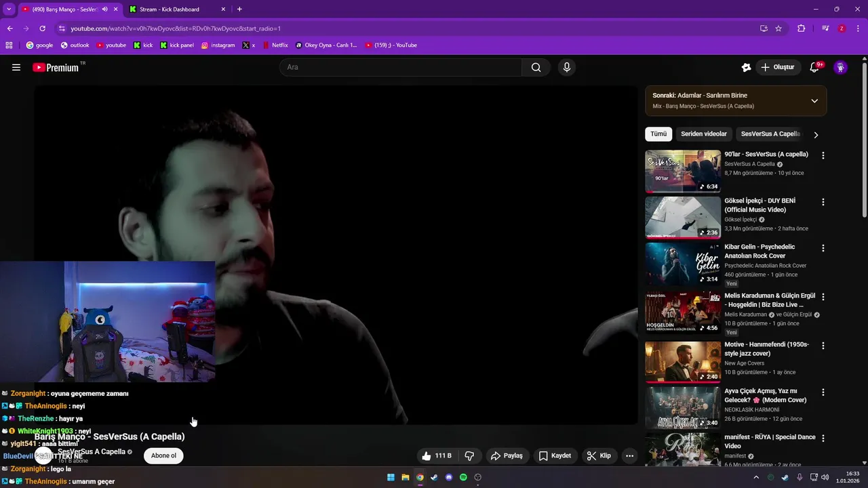The height and width of the screenshot is (488, 868).
Task: Show hidden system tray icons
Action: 756,477
